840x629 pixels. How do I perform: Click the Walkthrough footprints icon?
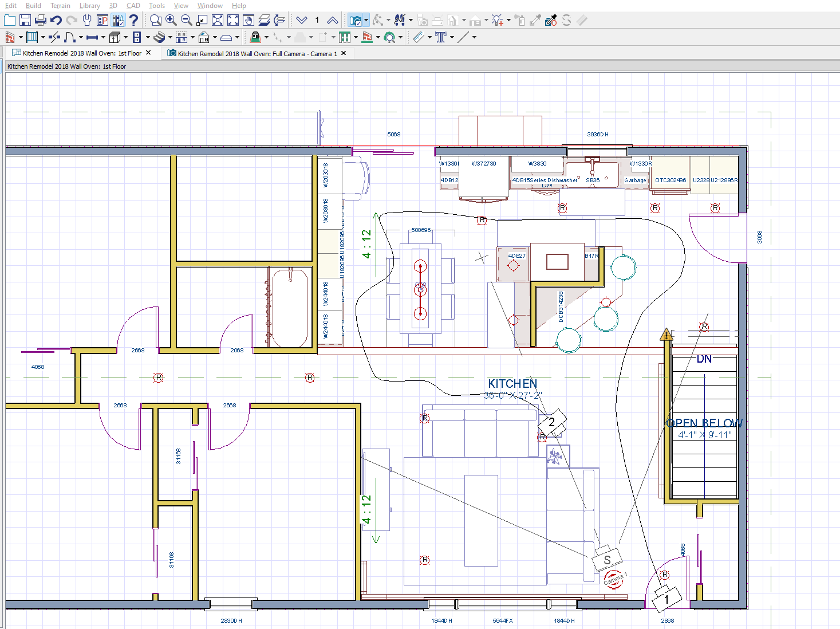tap(400, 20)
